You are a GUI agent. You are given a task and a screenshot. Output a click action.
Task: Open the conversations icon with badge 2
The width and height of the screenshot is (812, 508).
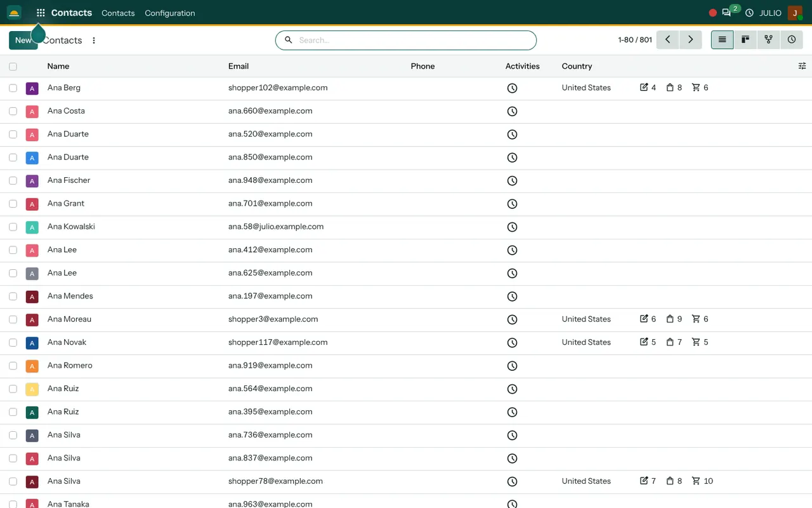(726, 13)
